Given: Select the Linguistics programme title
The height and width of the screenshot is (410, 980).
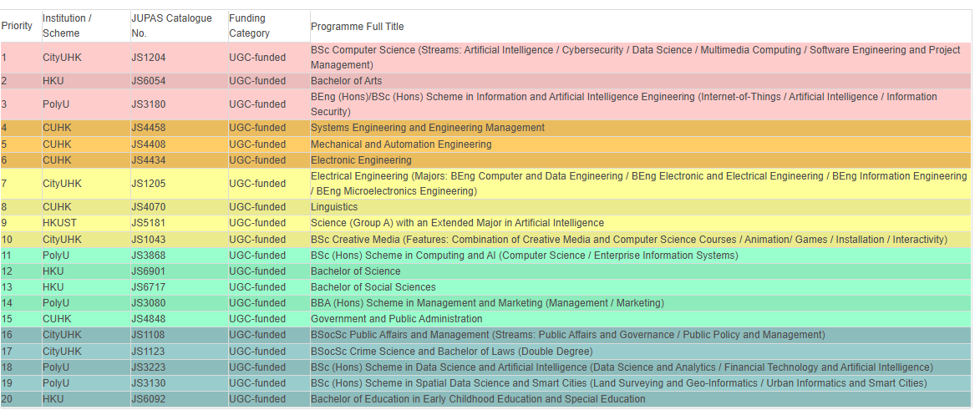Looking at the screenshot, I should (334, 207).
